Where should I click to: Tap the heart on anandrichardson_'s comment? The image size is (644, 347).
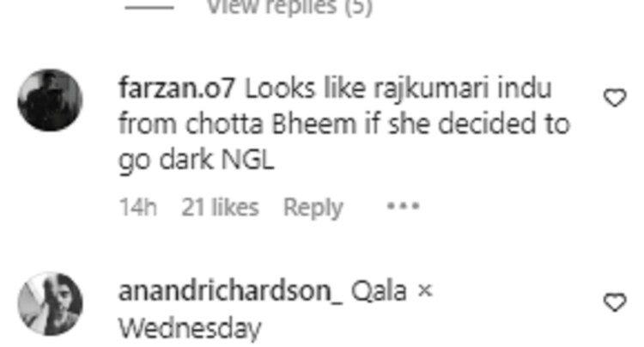coord(615,301)
